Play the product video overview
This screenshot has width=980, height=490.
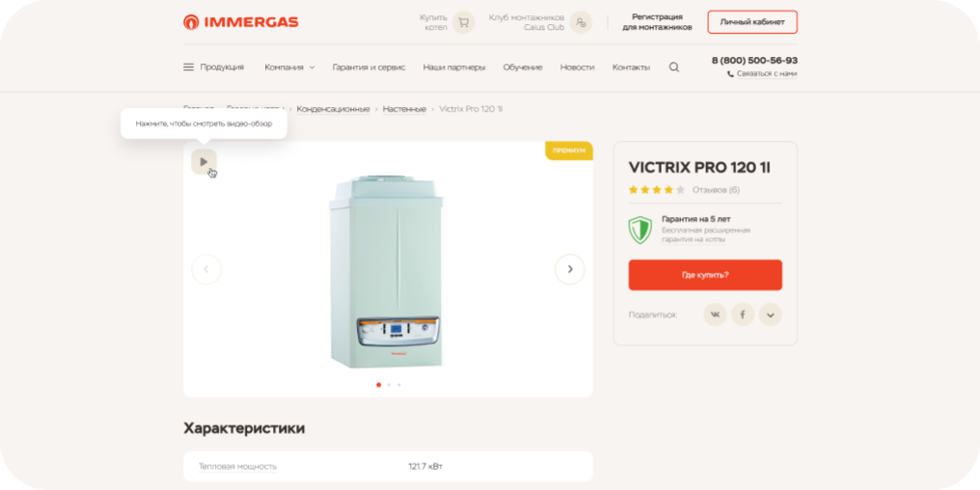point(204,162)
